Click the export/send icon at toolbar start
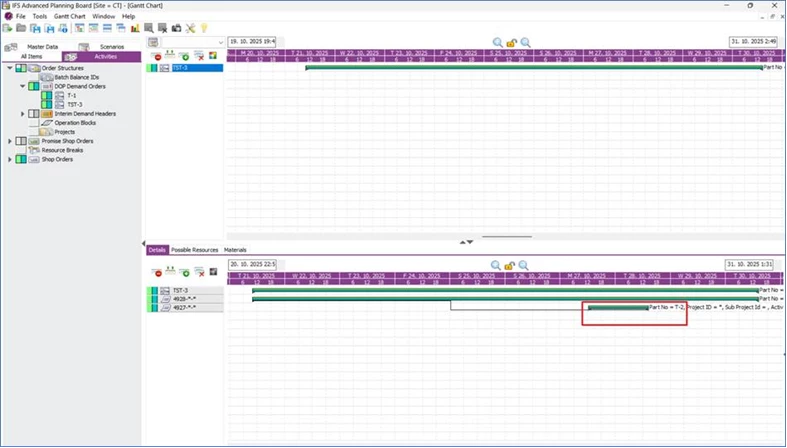The width and height of the screenshot is (787, 448). [x=8, y=28]
